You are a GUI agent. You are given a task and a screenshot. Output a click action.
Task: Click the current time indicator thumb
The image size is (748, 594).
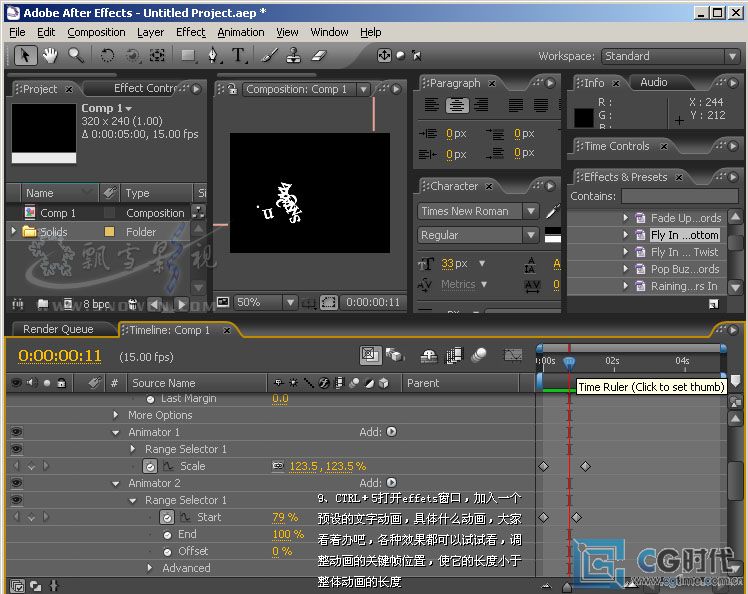pyautogui.click(x=569, y=364)
